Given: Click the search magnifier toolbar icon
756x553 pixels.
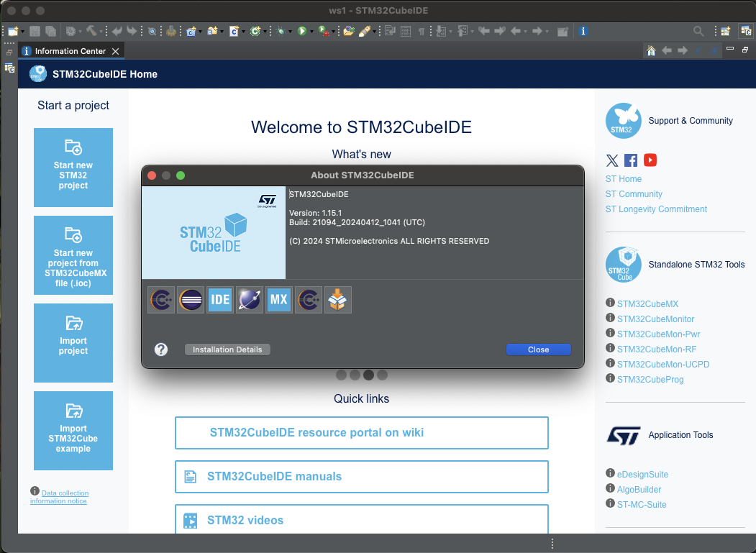Looking at the screenshot, I should coord(698,32).
